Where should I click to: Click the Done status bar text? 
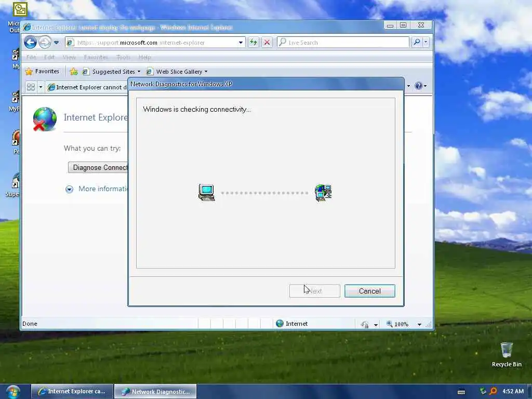(30, 324)
